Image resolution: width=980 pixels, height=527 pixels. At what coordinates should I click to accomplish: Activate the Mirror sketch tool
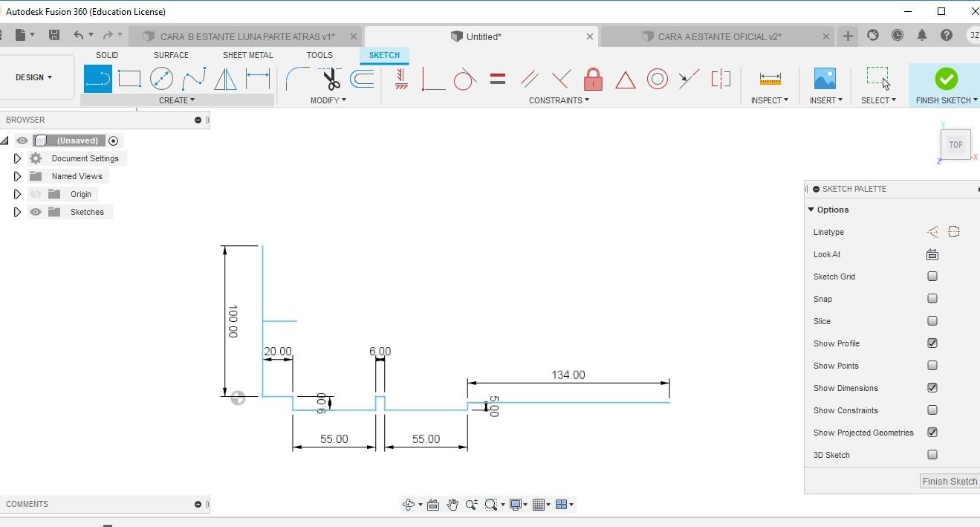[225, 79]
